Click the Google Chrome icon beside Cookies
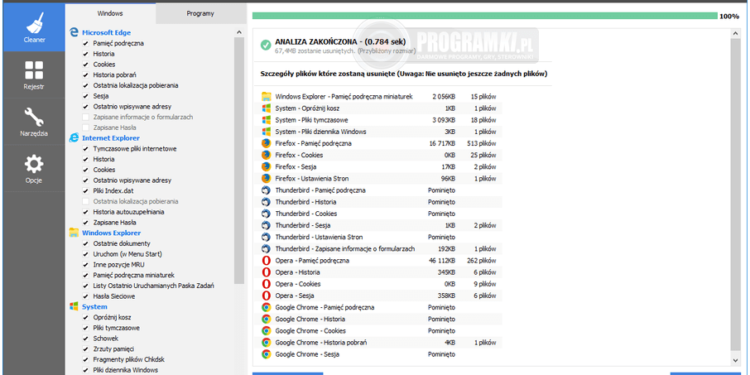The width and height of the screenshot is (750, 375). [x=266, y=331]
